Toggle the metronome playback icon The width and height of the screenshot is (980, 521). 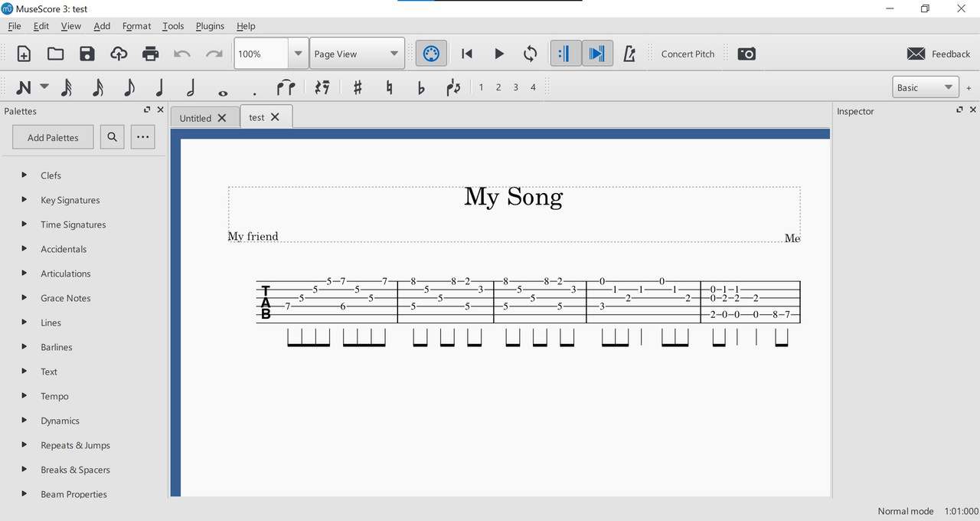[629, 54]
